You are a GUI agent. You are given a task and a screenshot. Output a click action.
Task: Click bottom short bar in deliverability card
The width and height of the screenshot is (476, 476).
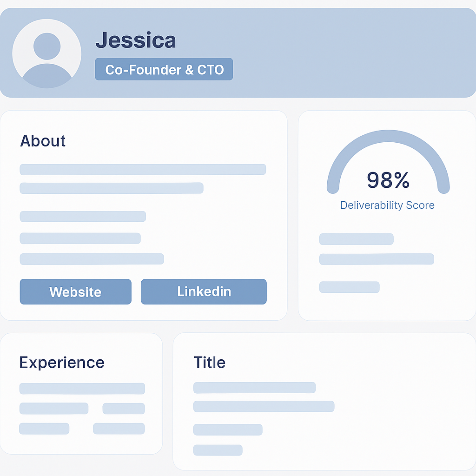pyautogui.click(x=350, y=287)
